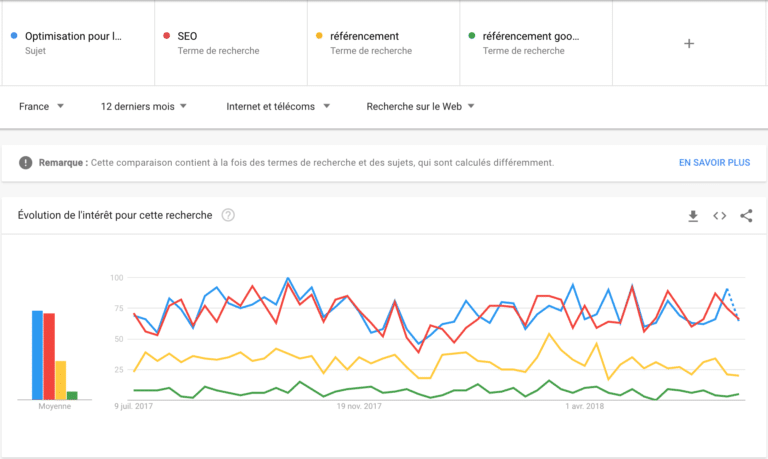Change Recherche sur le Web type

[x=420, y=106]
